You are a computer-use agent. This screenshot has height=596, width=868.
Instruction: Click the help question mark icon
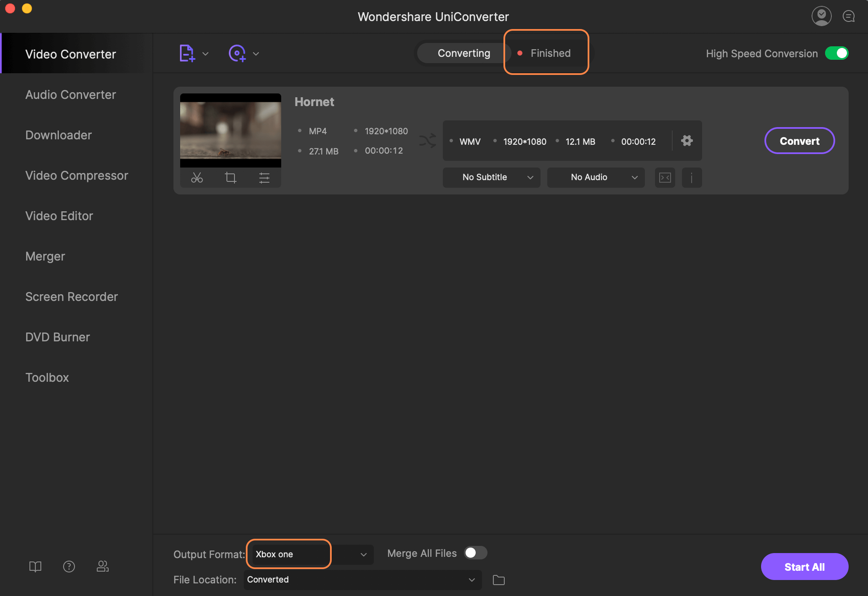click(x=69, y=567)
